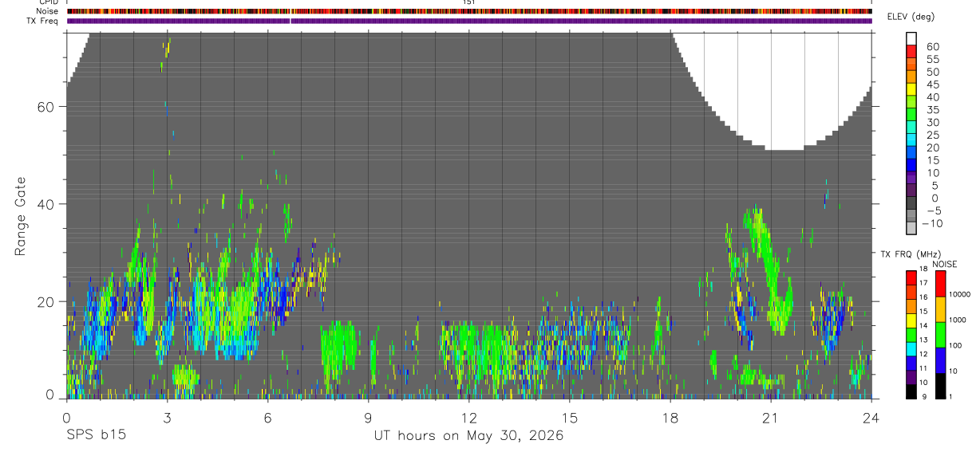Click the 35 label on elevation scale
The width and height of the screenshot is (980, 452).
[x=932, y=110]
